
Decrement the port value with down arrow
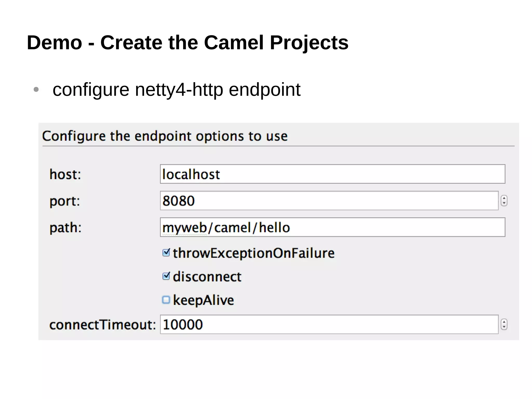[504, 203]
